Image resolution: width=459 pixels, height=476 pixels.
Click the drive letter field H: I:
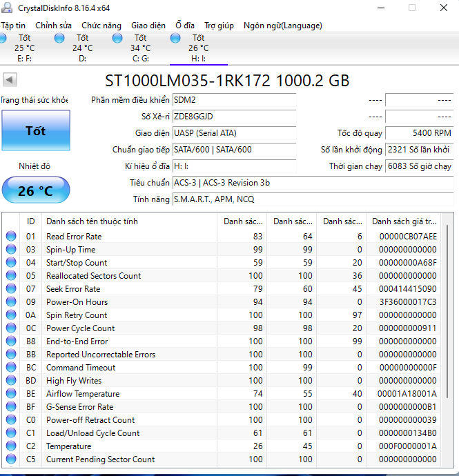click(x=234, y=166)
